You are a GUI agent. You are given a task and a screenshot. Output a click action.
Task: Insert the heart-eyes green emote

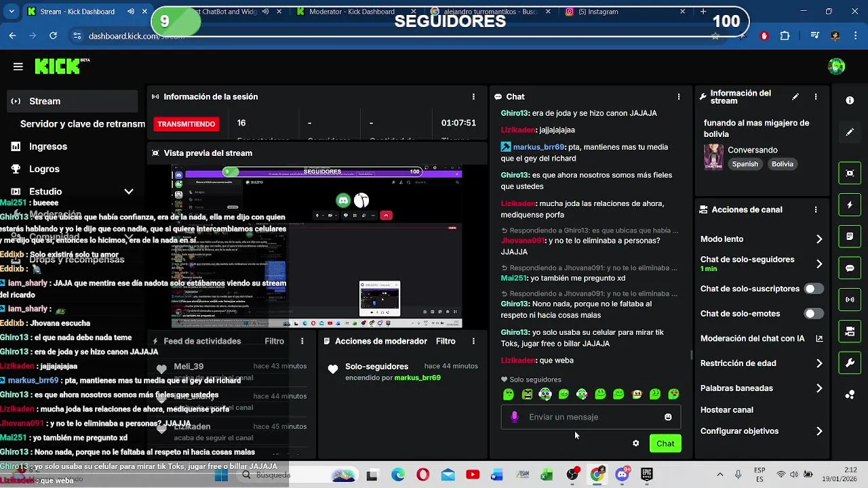click(673, 394)
